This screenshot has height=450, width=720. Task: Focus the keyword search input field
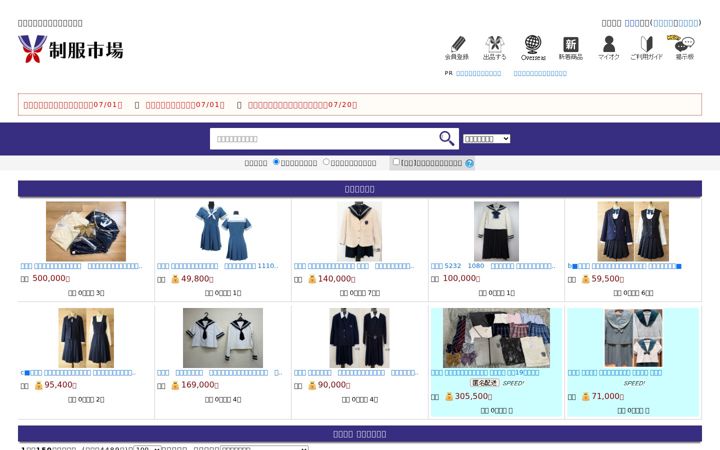324,139
